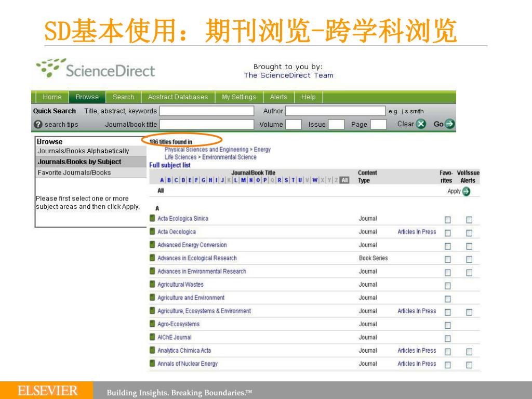Click book icon beside Agricultural Wastes
Image resolution: width=532 pixels, height=399 pixels.
(x=152, y=284)
